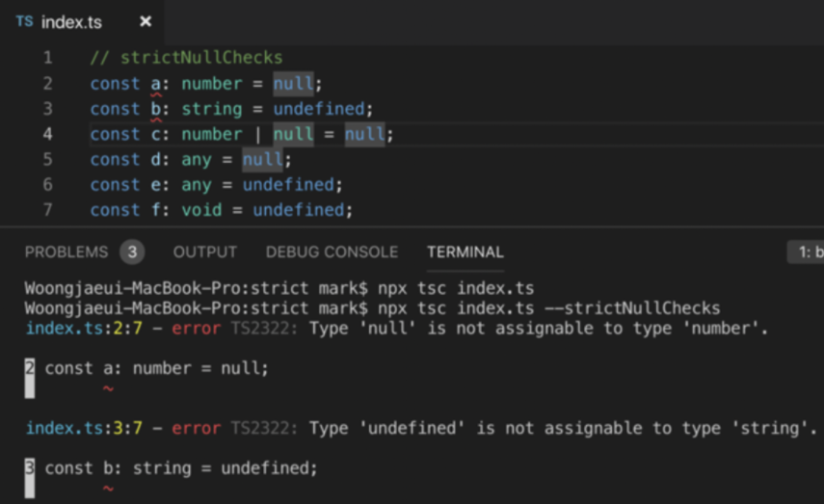
Task: Click error message about type 'string'
Action: tap(564, 428)
